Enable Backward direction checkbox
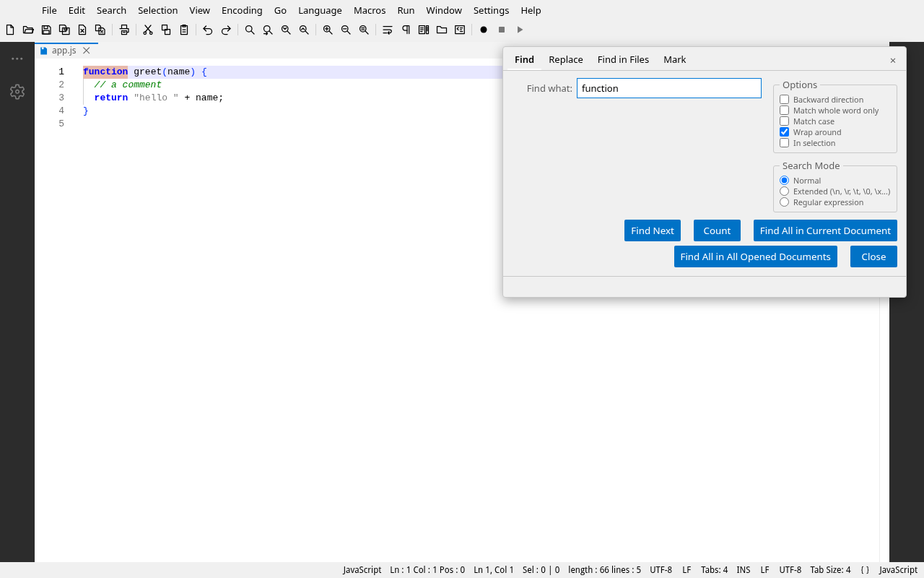The width and height of the screenshot is (924, 578). (x=785, y=100)
